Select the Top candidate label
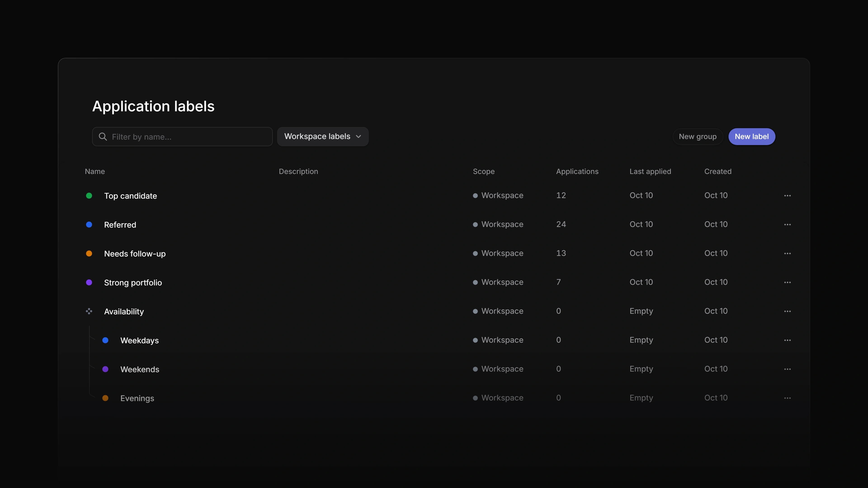Image resolution: width=868 pixels, height=488 pixels. (130, 196)
